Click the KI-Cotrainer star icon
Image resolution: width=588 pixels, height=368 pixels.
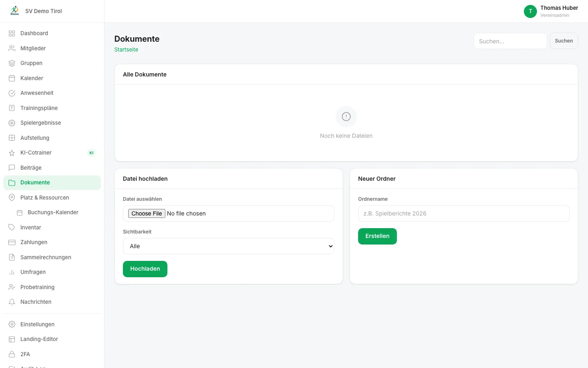[x=12, y=153]
